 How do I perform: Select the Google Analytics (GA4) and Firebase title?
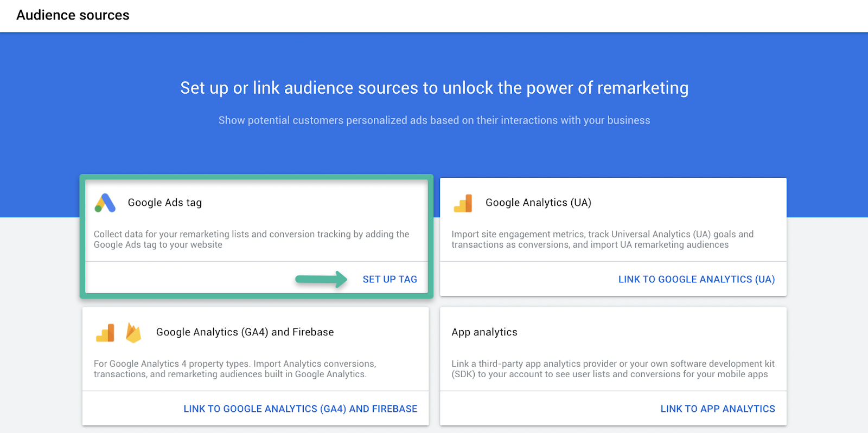(245, 332)
